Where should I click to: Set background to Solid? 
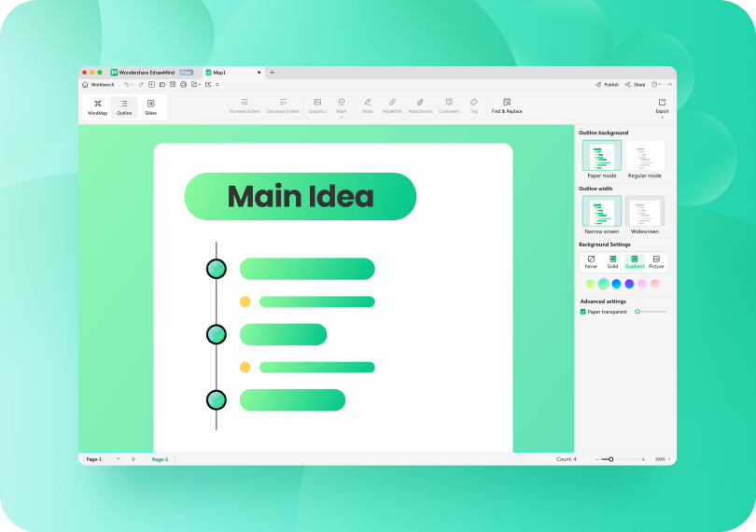click(x=612, y=262)
